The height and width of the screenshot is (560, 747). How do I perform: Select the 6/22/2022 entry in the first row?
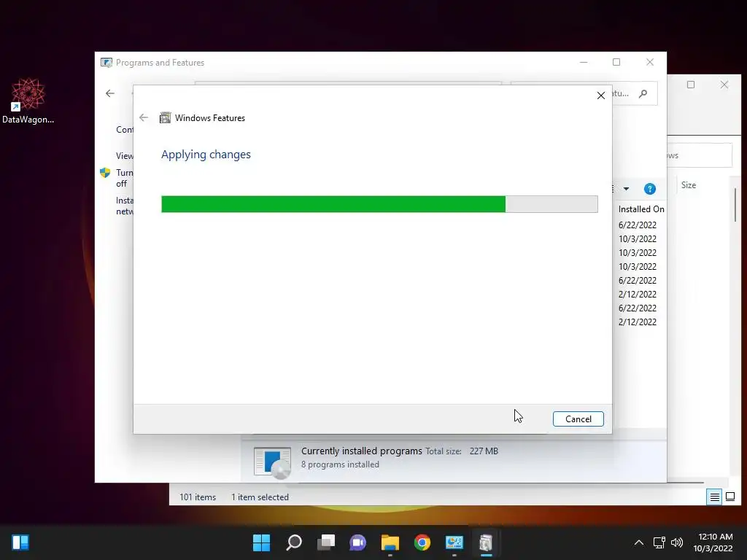[x=638, y=225]
